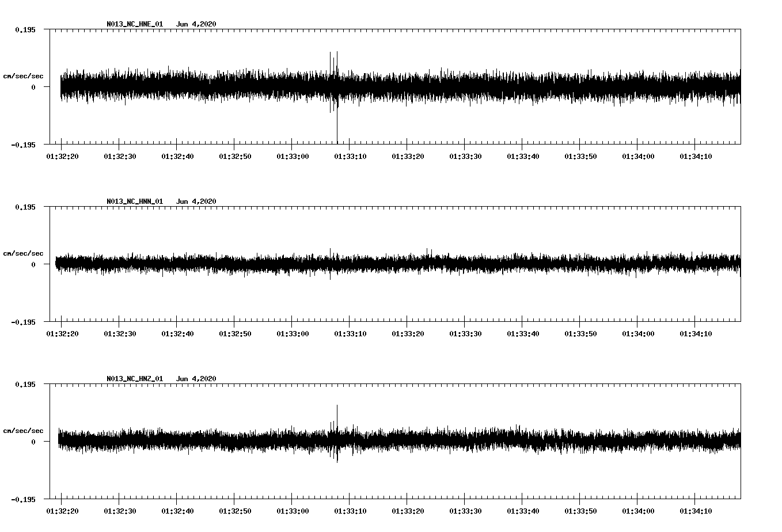Click 01:32:40 time label under HNN plot
Screen dimensions: 782x532
click(177, 334)
